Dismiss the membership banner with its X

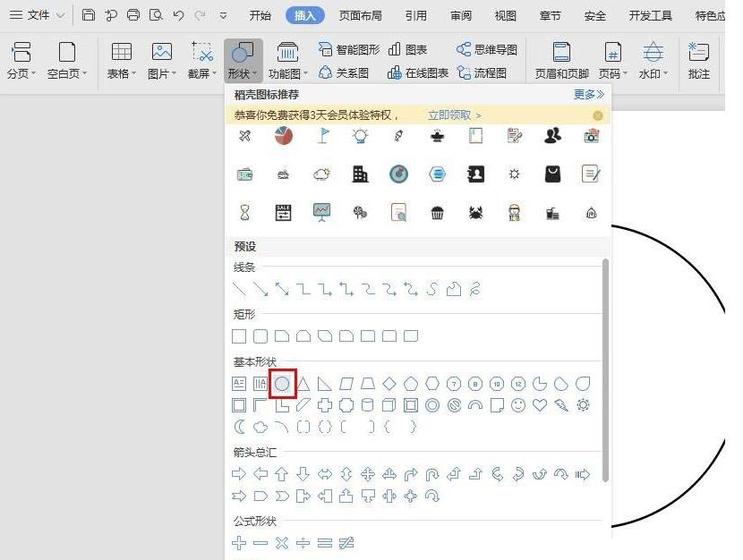pos(598,115)
